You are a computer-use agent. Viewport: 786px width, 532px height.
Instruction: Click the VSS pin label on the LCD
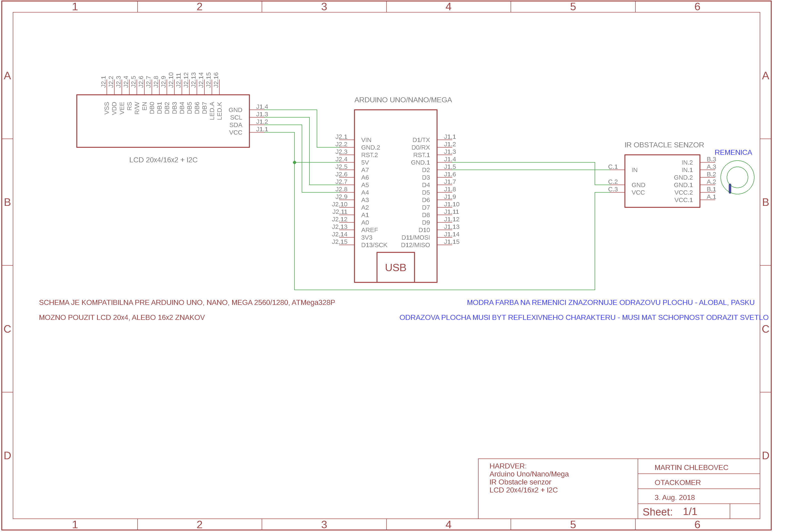pos(106,108)
